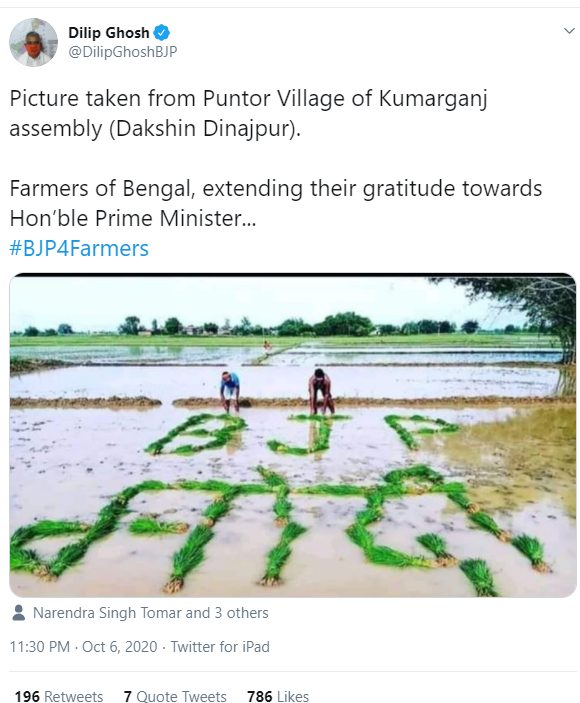Click the tagged people person icon

(x=18, y=612)
